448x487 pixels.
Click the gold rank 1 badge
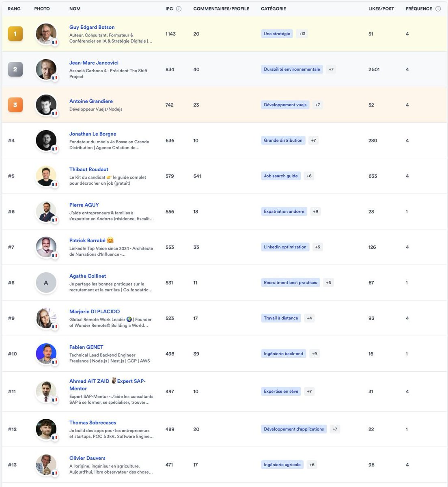(15, 34)
